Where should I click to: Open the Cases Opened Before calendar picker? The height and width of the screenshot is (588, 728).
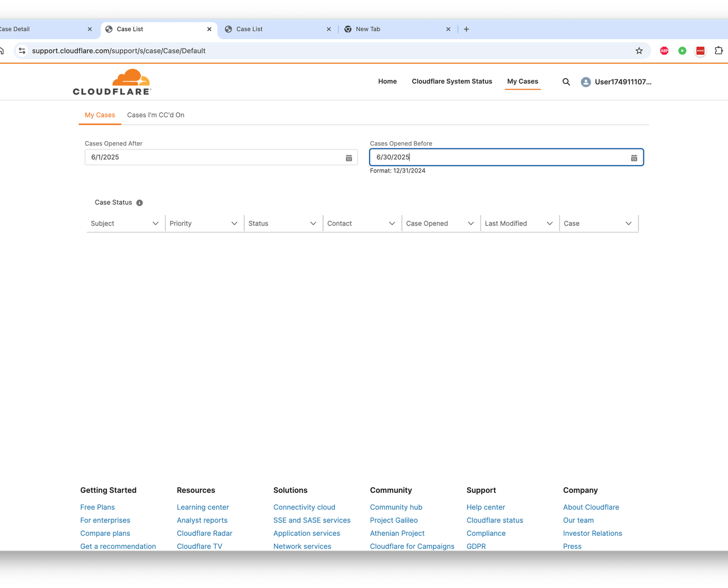[634, 158]
